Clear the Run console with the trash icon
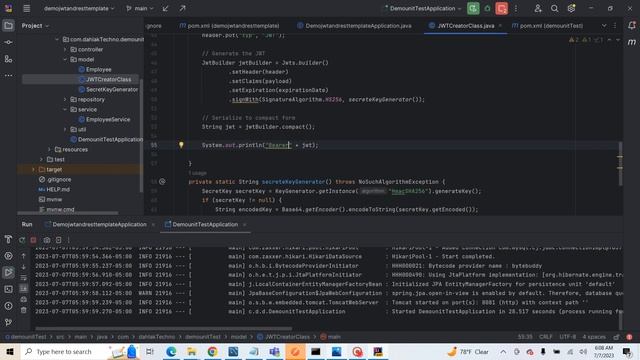The width and height of the screenshot is (640, 360). pyautogui.click(x=24, y=310)
